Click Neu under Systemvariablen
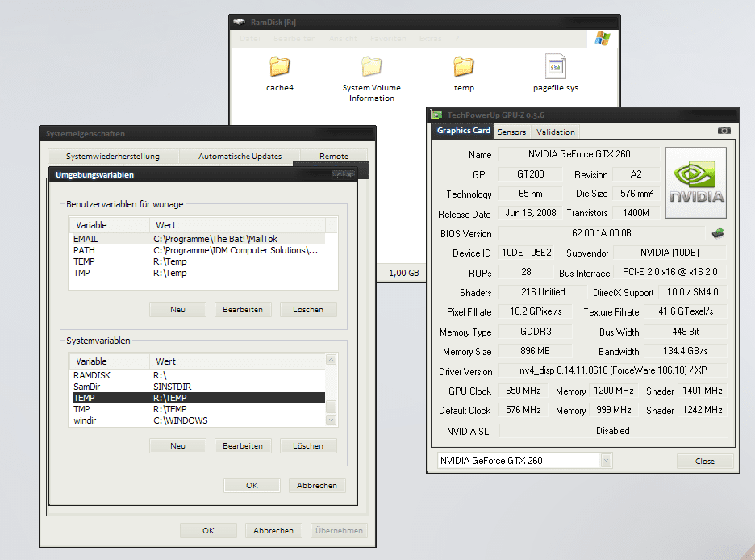 coord(177,446)
